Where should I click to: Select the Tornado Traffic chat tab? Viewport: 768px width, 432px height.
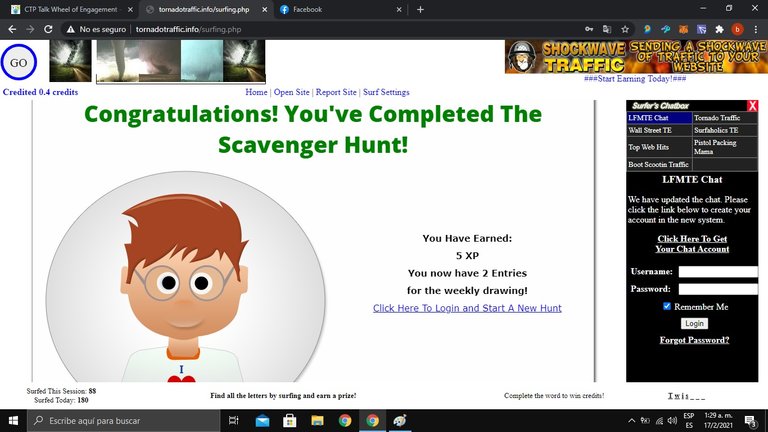[725, 118]
